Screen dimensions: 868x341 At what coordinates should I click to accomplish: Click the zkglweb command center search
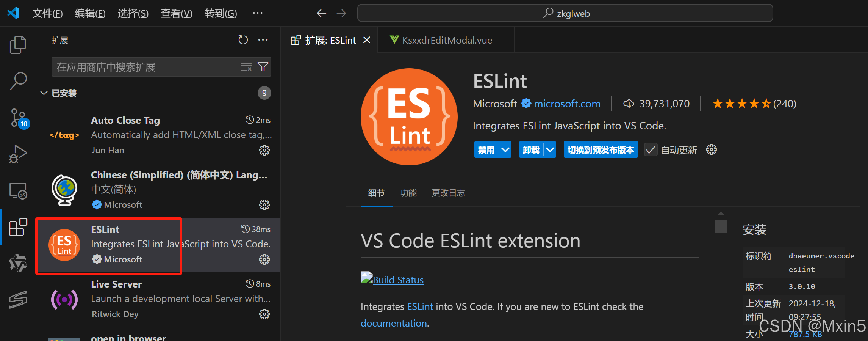pos(565,13)
